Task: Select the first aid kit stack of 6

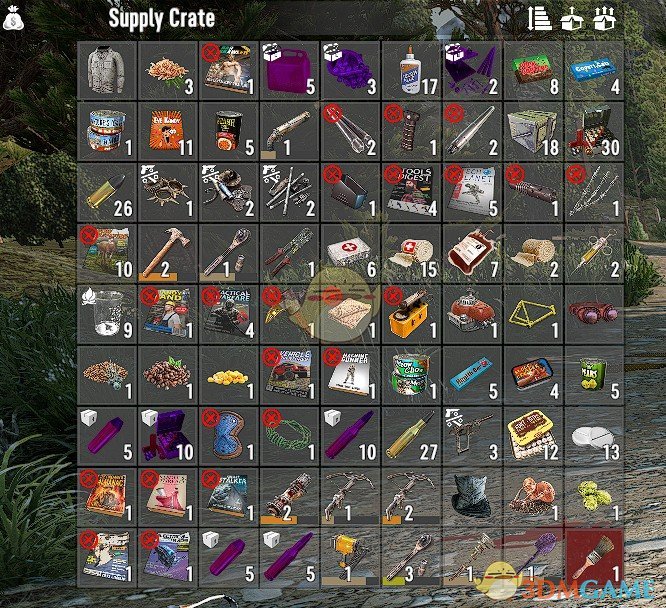Action: [351, 254]
